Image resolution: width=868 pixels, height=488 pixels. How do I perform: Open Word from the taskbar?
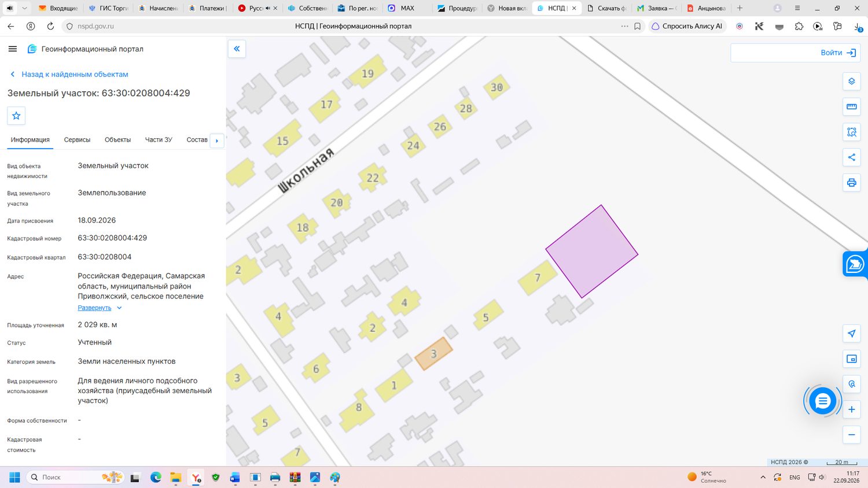click(x=235, y=478)
